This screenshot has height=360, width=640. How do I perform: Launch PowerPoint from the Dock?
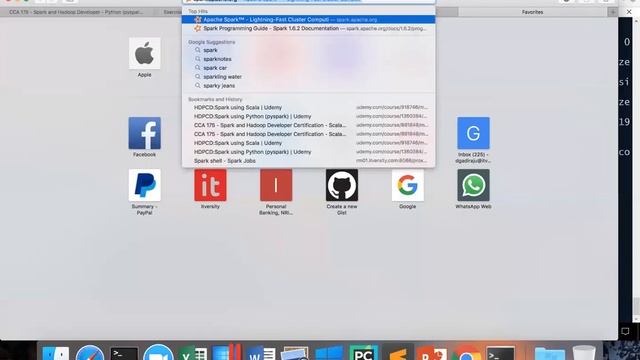pyautogui.click(x=431, y=353)
